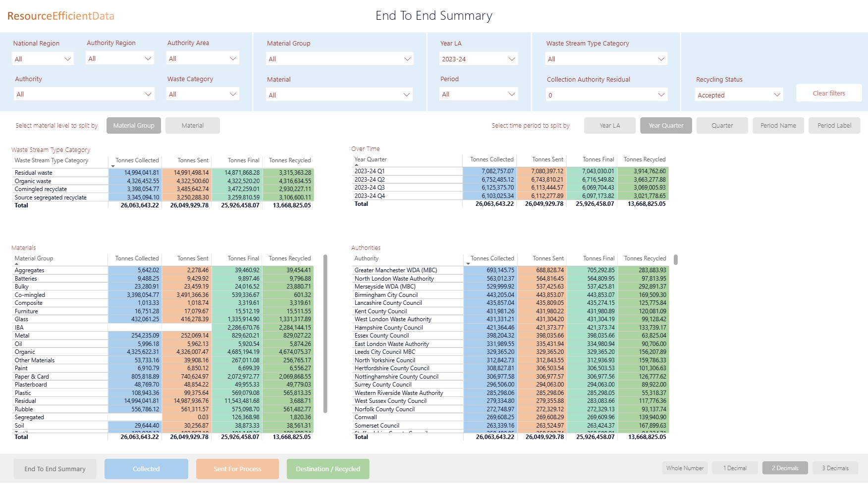Open the Destination / Recycled page tab
868x488 pixels.
(x=328, y=469)
